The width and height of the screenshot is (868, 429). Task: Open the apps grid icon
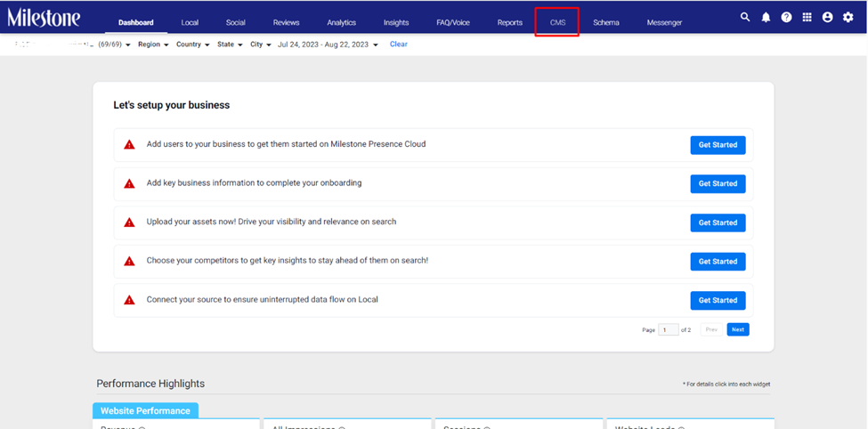(807, 17)
